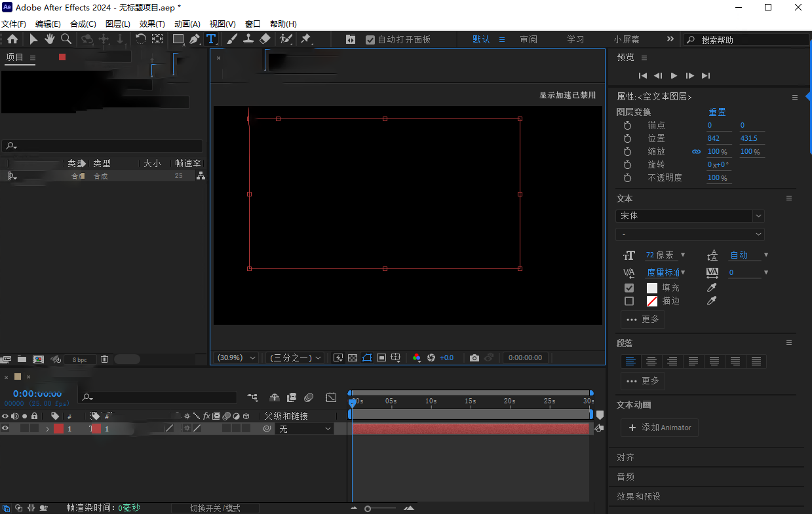Viewport: 812px width, 514px height.
Task: Enable the stroke checkbox
Action: point(629,301)
